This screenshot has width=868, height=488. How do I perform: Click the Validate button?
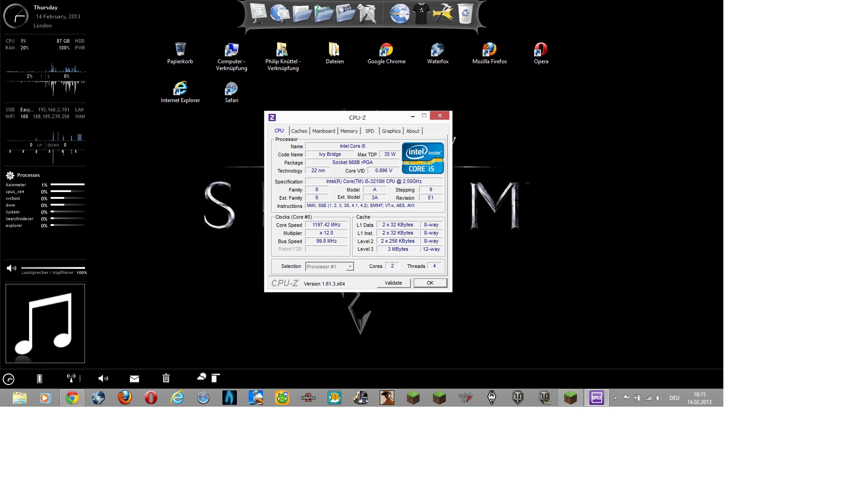pos(393,283)
